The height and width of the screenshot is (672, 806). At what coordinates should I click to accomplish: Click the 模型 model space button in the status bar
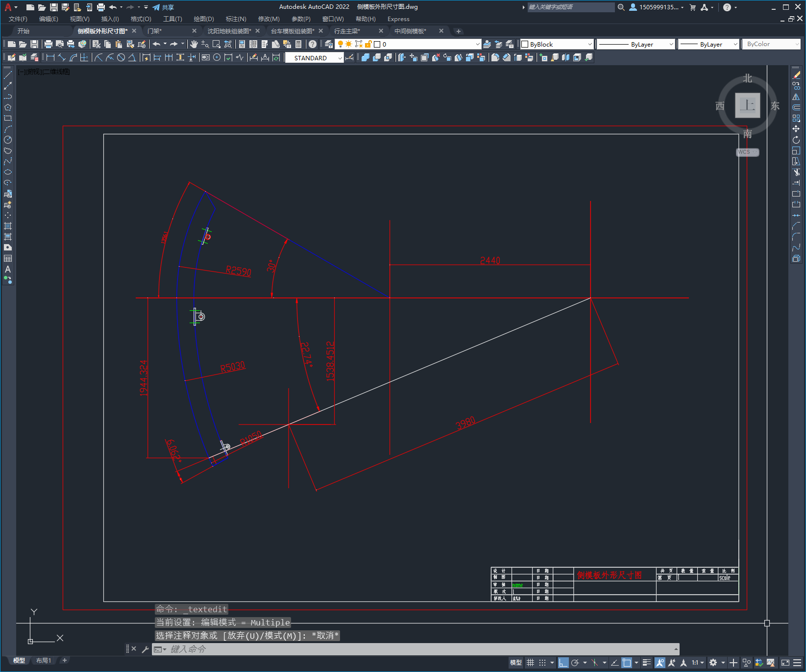516,663
